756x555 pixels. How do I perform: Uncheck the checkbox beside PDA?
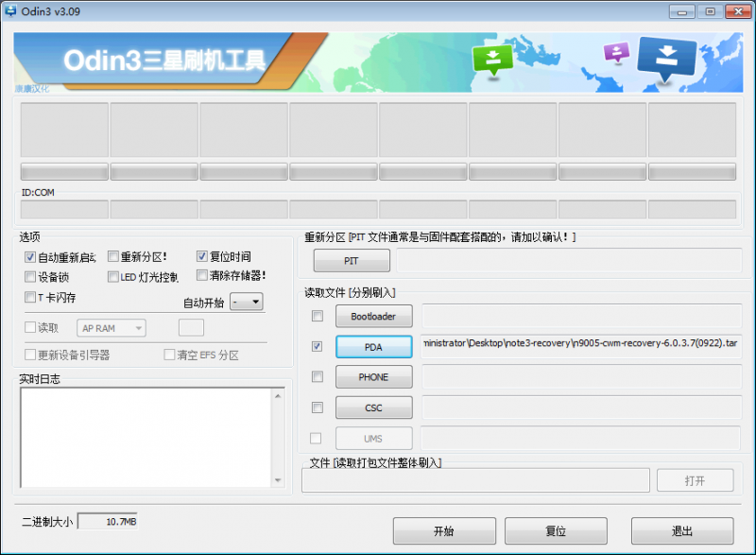317,346
